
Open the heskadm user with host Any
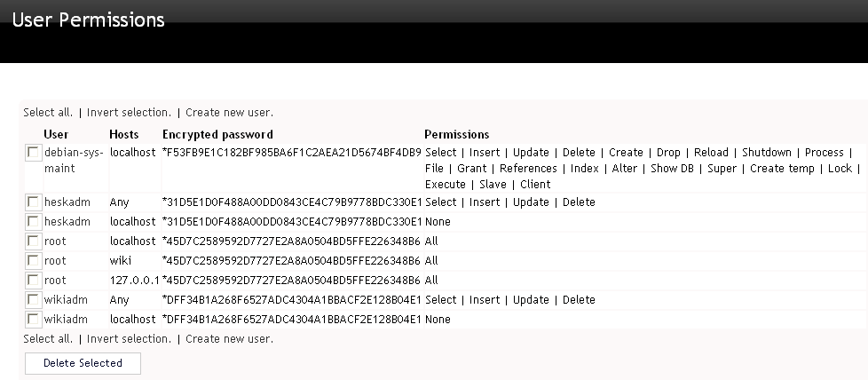pyautogui.click(x=67, y=202)
